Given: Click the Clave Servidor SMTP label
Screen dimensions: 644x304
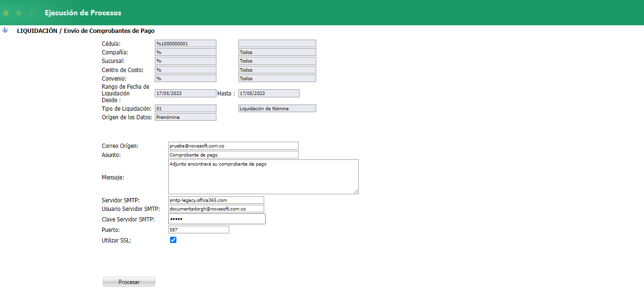Looking at the screenshot, I should [x=127, y=220].
